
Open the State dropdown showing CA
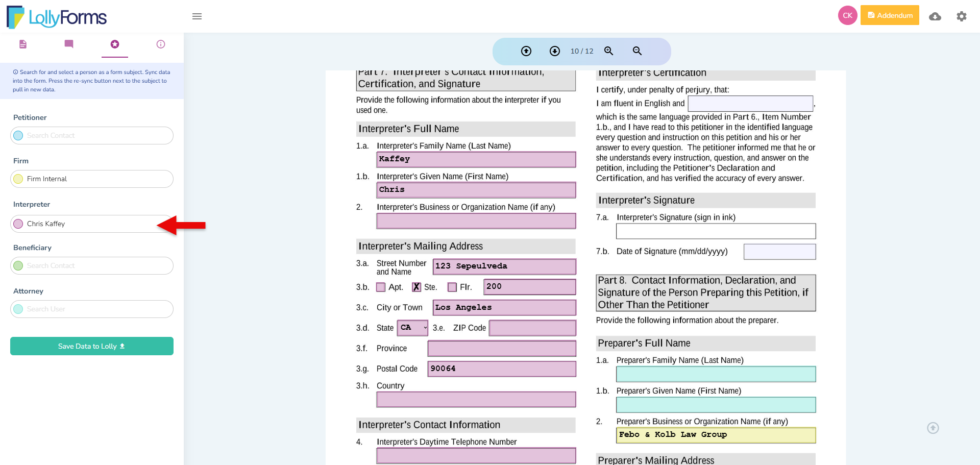pyautogui.click(x=412, y=328)
